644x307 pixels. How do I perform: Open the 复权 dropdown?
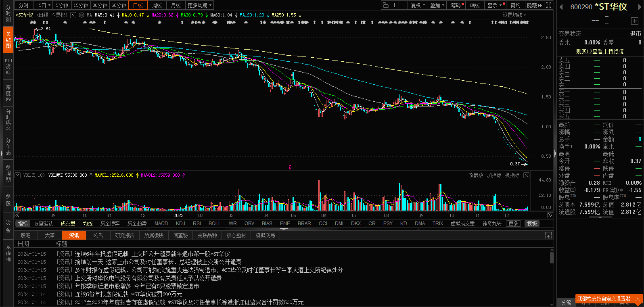point(418,5)
